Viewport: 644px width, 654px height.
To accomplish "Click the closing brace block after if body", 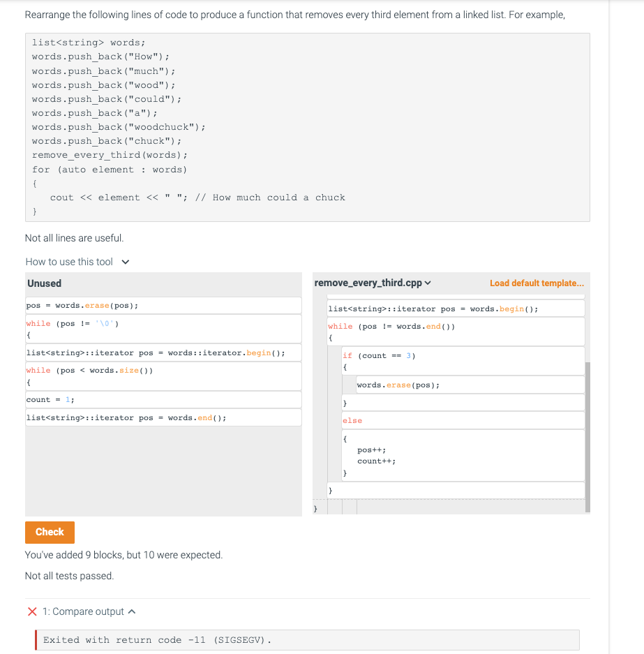I will (x=463, y=403).
